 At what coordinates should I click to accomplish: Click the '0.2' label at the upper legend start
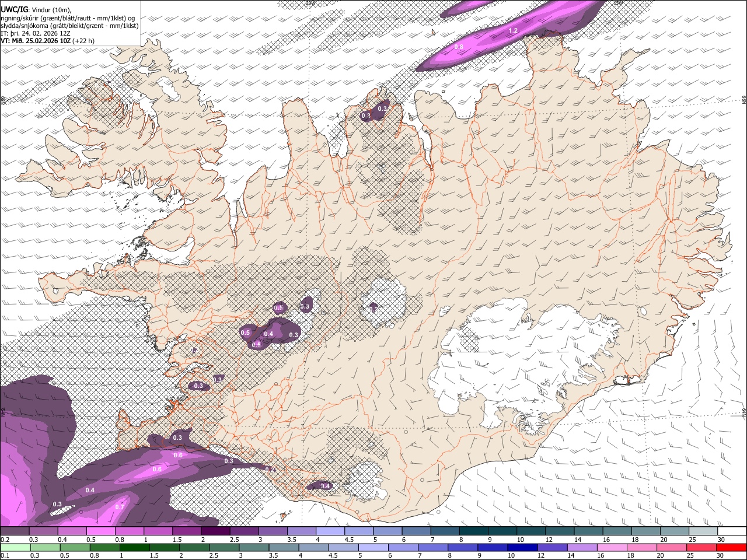pyautogui.click(x=5, y=540)
